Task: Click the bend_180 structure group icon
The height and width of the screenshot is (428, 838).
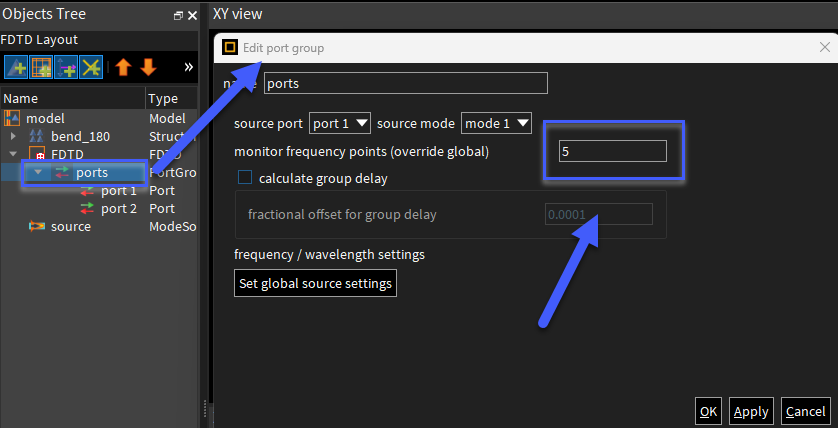Action: (x=36, y=136)
